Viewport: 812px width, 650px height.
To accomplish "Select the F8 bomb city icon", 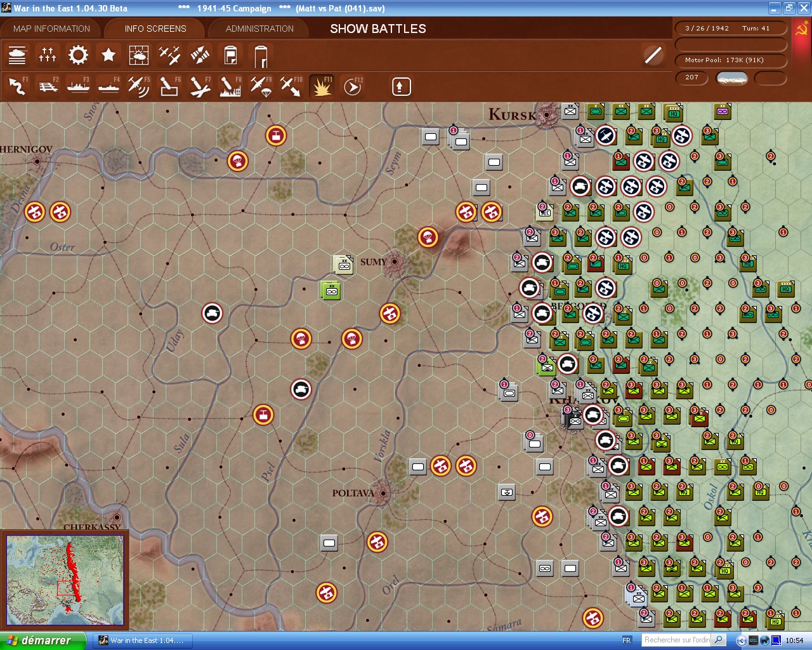I will (x=230, y=86).
